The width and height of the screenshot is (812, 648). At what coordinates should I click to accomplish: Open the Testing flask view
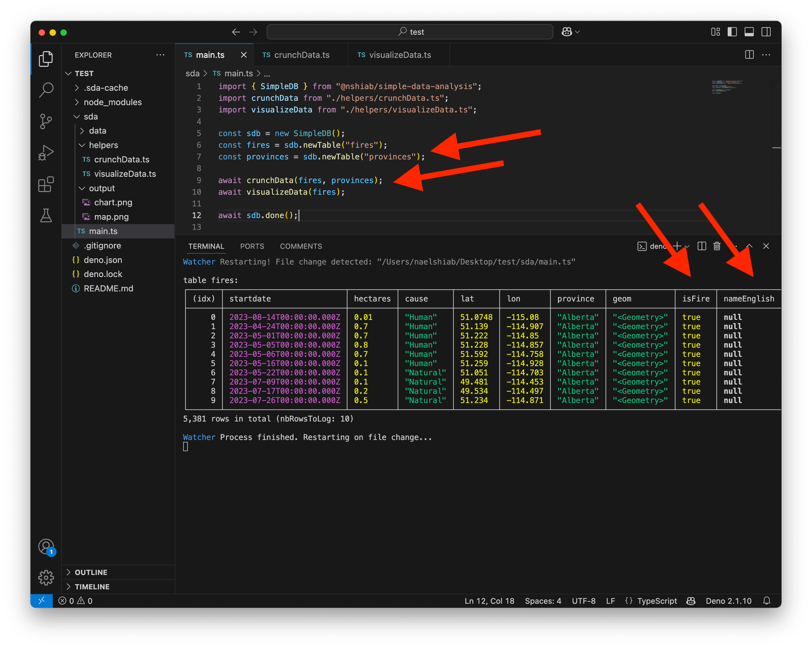pyautogui.click(x=46, y=216)
